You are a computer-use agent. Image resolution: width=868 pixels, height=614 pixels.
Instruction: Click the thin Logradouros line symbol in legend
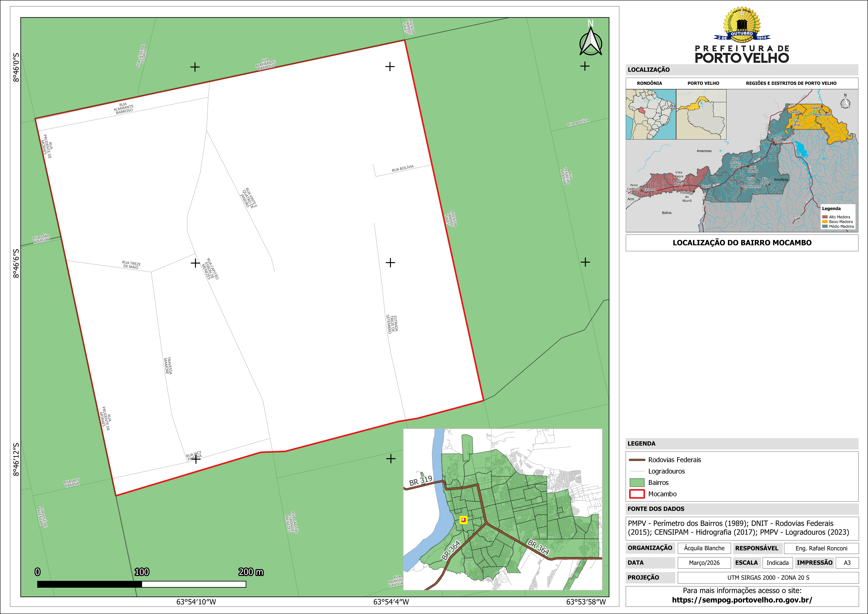pos(637,471)
